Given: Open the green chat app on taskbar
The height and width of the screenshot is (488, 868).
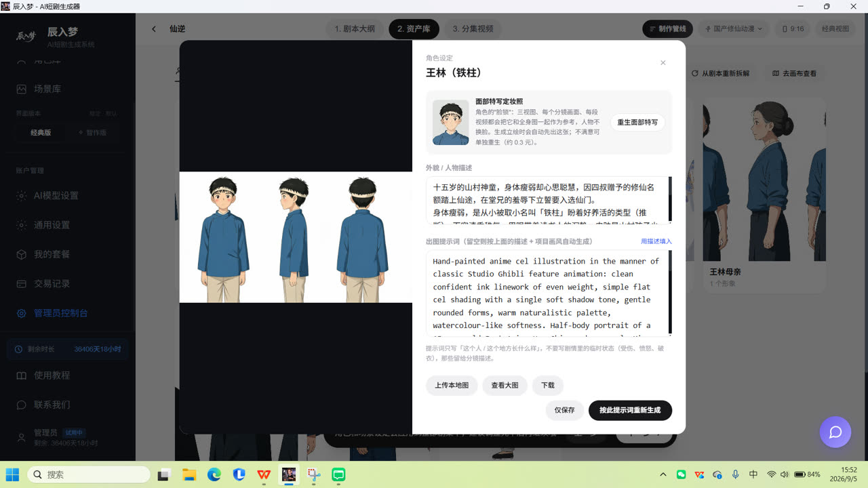Looking at the screenshot, I should click(338, 474).
